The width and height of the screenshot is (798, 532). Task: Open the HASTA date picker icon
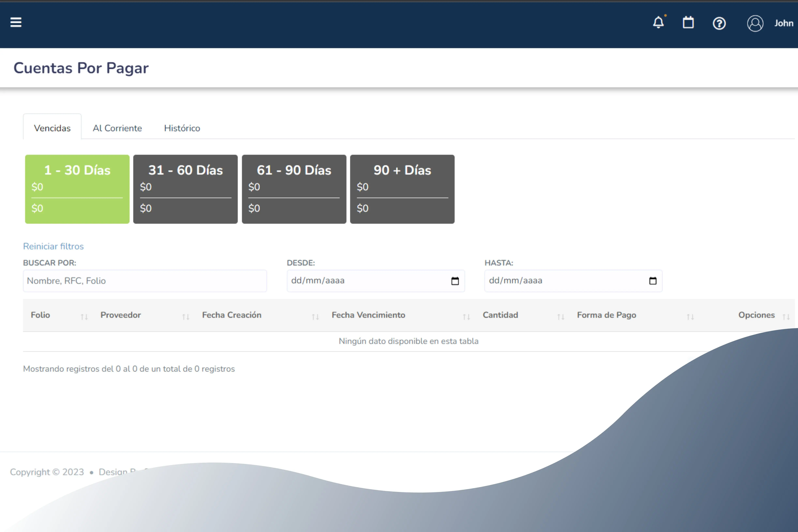(x=653, y=281)
